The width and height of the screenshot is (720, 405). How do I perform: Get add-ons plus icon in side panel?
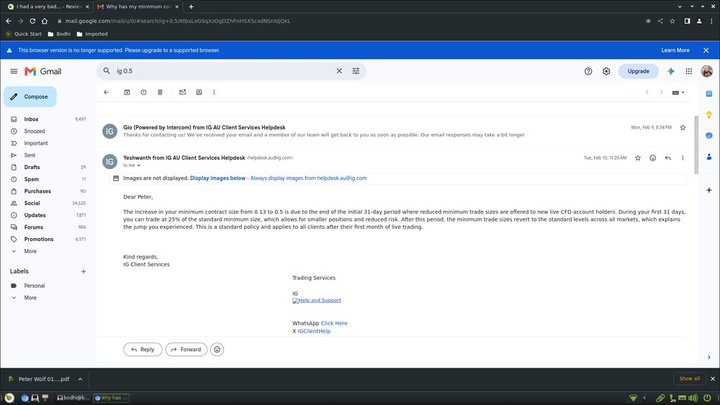pos(709,190)
